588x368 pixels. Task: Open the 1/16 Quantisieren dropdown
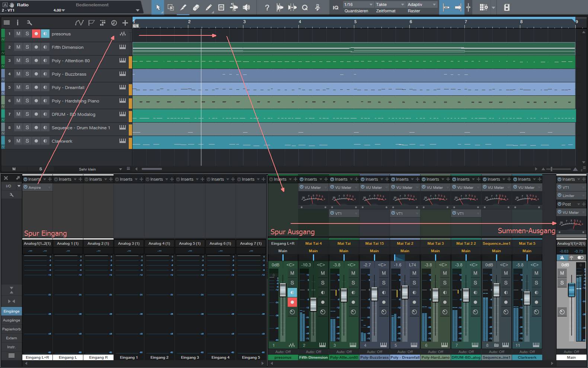click(358, 4)
